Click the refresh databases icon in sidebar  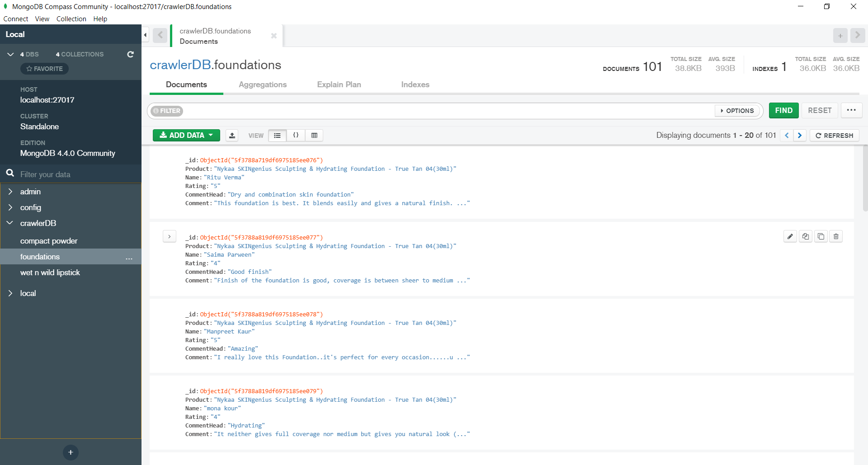tap(130, 54)
